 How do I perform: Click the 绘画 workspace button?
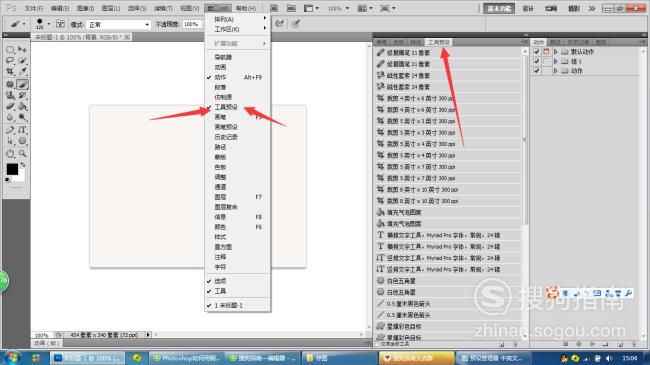tap(551, 8)
